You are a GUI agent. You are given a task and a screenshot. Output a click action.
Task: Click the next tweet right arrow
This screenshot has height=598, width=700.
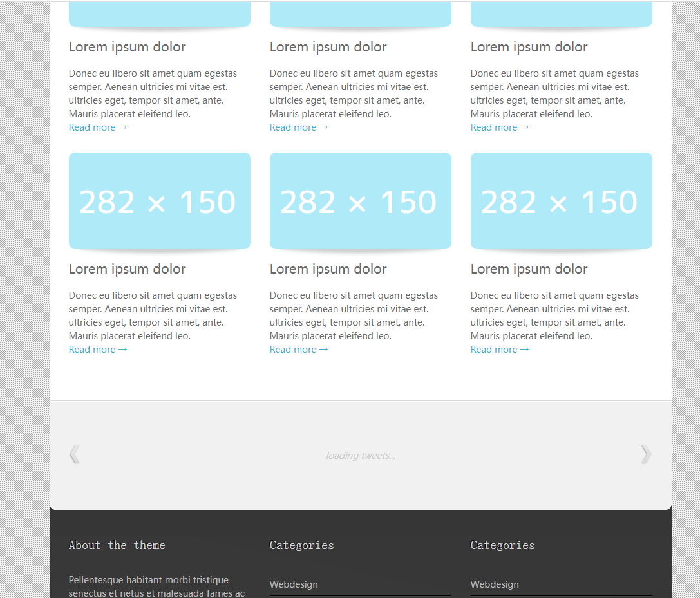coord(646,454)
